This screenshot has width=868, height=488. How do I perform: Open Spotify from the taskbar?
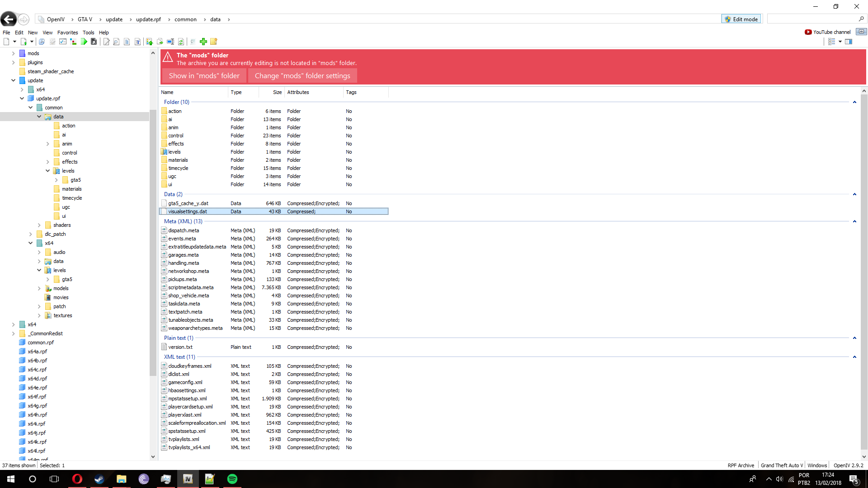click(x=232, y=479)
